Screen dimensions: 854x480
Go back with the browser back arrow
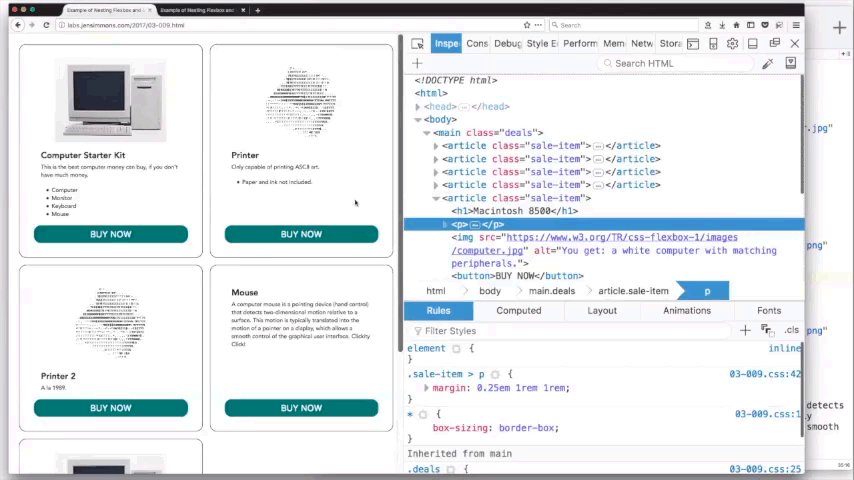[x=18, y=25]
